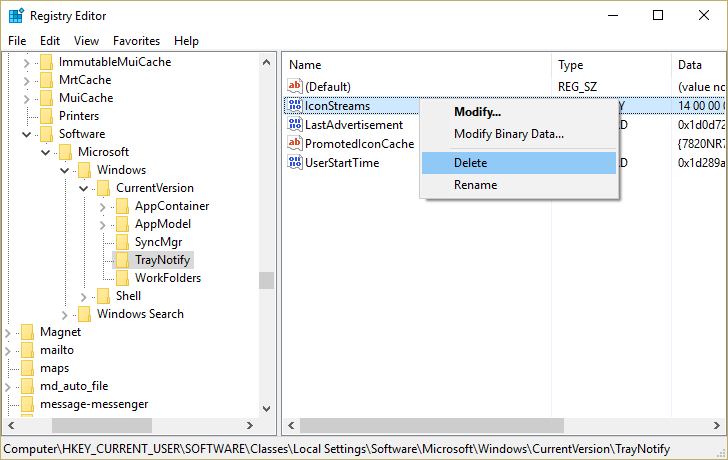This screenshot has width=728, height=460.
Task: Click the tree pane vertical scrollbar thumb
Action: [x=266, y=280]
